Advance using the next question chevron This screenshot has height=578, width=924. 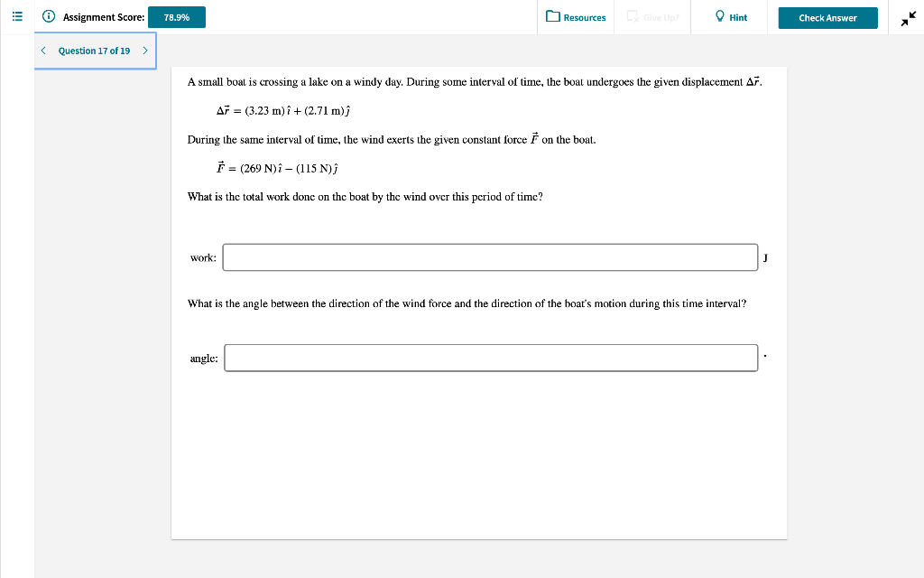pyautogui.click(x=144, y=51)
